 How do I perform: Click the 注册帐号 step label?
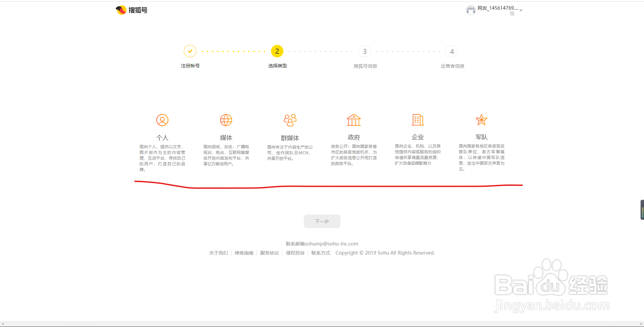click(190, 66)
